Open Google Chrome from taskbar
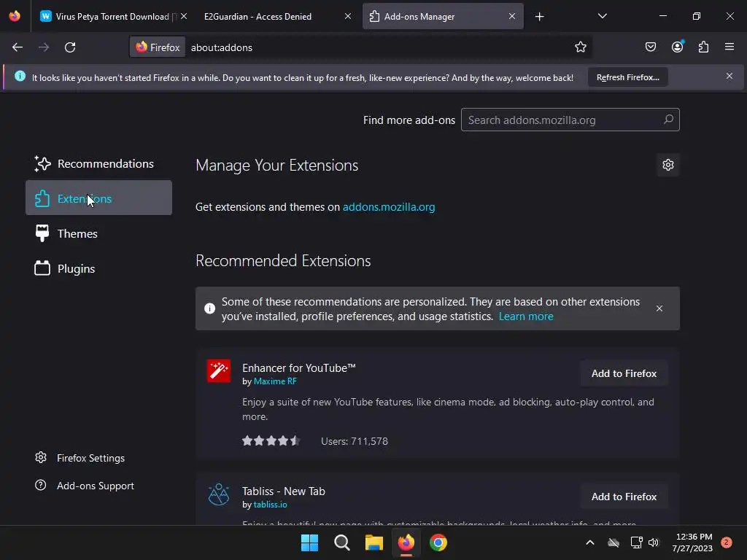Screen dimensions: 747x560 point(438,542)
